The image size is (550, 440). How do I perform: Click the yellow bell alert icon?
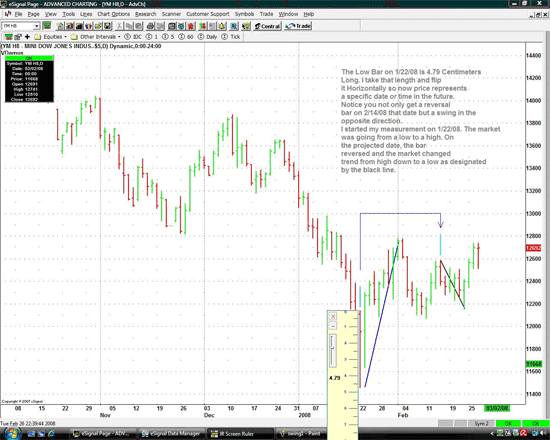click(222, 26)
